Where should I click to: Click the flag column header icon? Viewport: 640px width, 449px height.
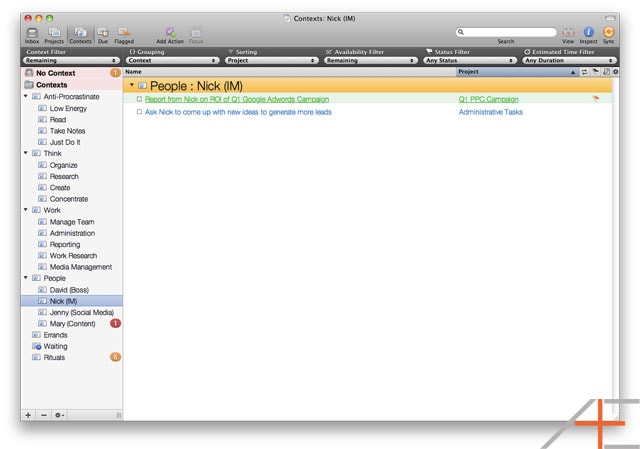point(596,72)
